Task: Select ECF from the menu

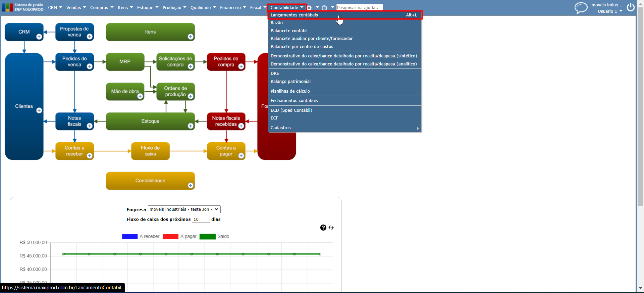Action: pos(345,118)
